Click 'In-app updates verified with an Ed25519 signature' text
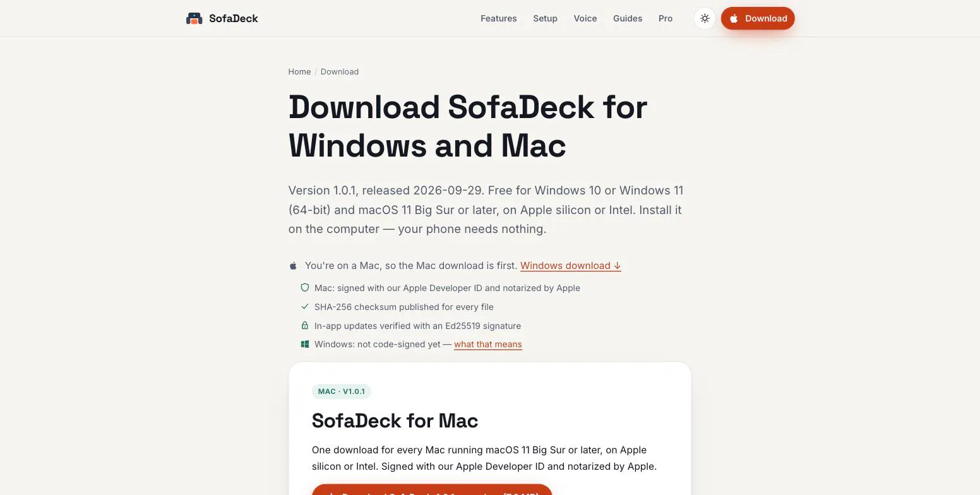 (x=417, y=326)
